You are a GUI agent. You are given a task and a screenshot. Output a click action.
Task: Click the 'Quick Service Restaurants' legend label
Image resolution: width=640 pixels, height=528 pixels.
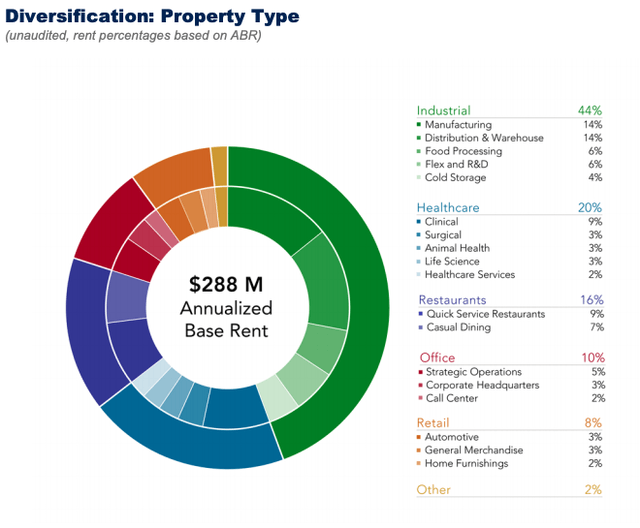(x=486, y=314)
